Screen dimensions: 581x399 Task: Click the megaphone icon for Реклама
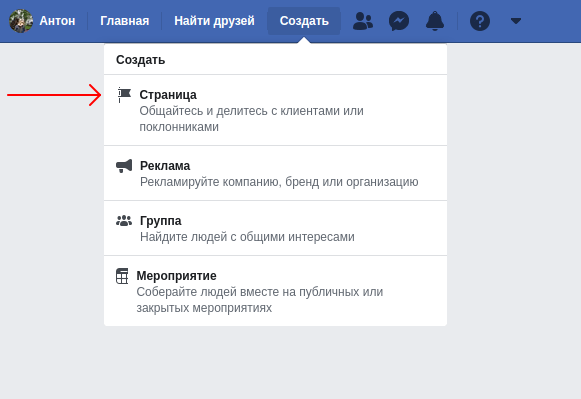[124, 166]
